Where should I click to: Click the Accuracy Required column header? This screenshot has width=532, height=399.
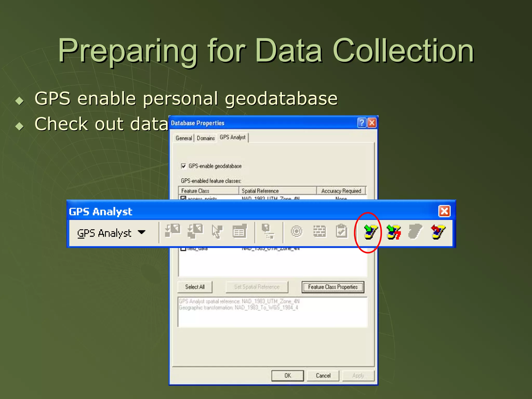click(x=341, y=191)
